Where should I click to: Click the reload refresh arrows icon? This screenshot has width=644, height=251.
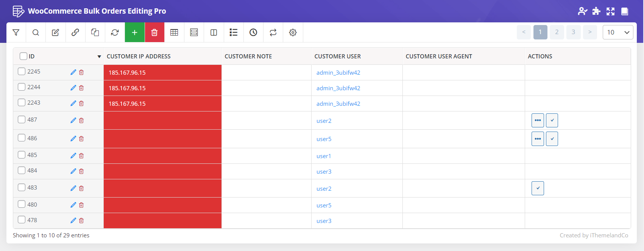[115, 33]
